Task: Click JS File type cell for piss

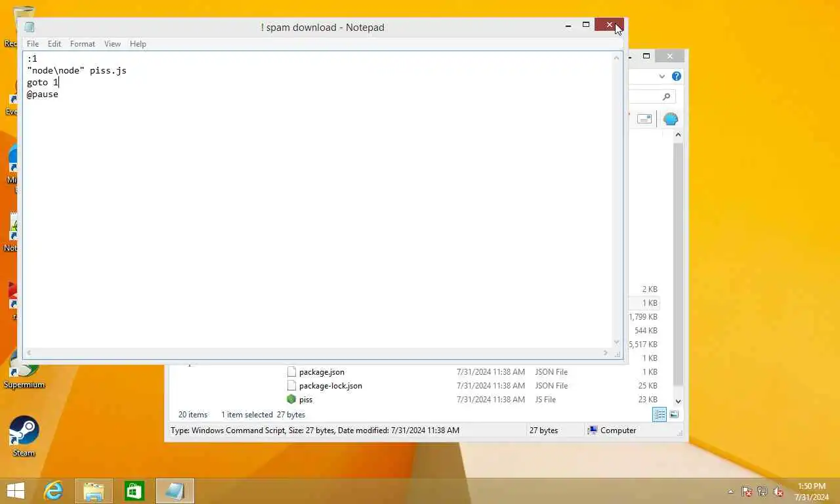Action: (x=545, y=400)
